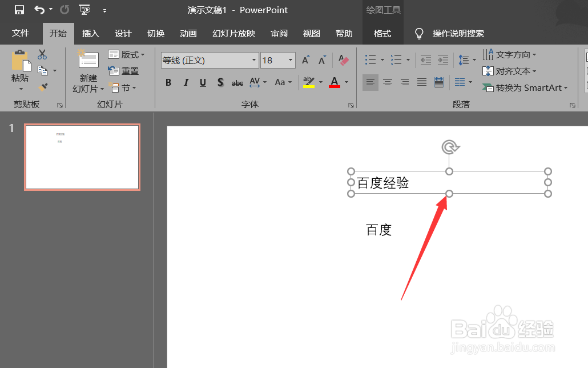Viewport: 588px width, 368px height.
Task: Clear all formatting with the eraser A icon
Action: [344, 60]
